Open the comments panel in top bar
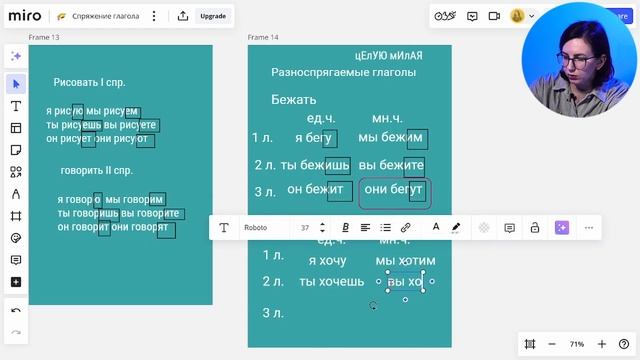The width and height of the screenshot is (640, 360). [x=472, y=16]
